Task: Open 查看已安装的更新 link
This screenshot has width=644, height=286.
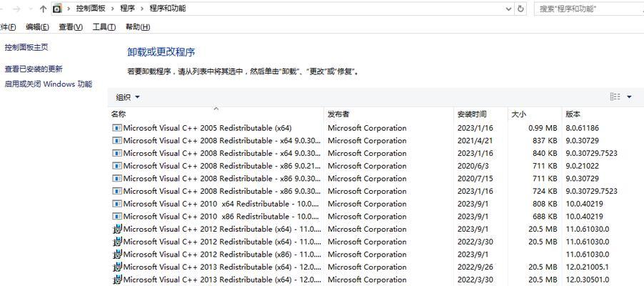Action: (x=34, y=69)
